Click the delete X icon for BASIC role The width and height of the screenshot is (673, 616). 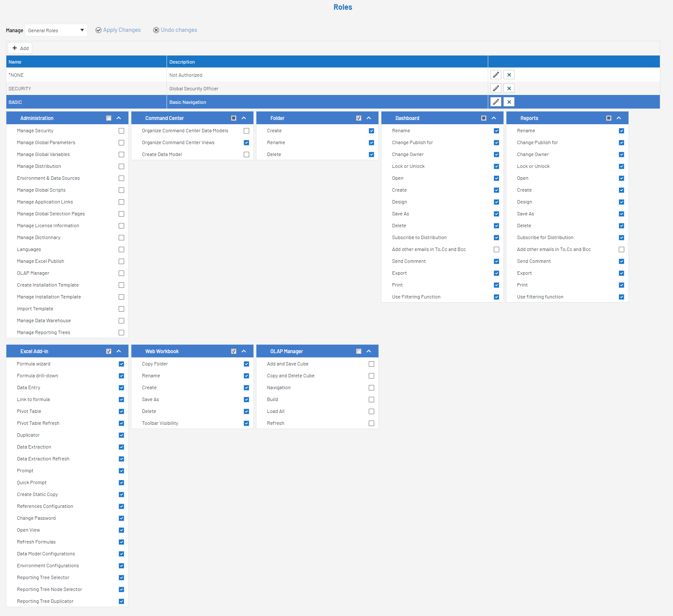point(509,102)
